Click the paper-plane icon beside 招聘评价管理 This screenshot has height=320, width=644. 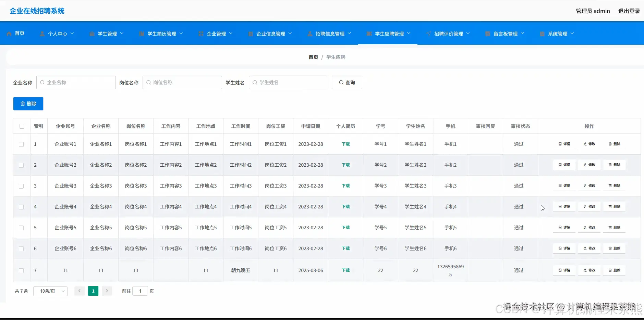pyautogui.click(x=428, y=34)
